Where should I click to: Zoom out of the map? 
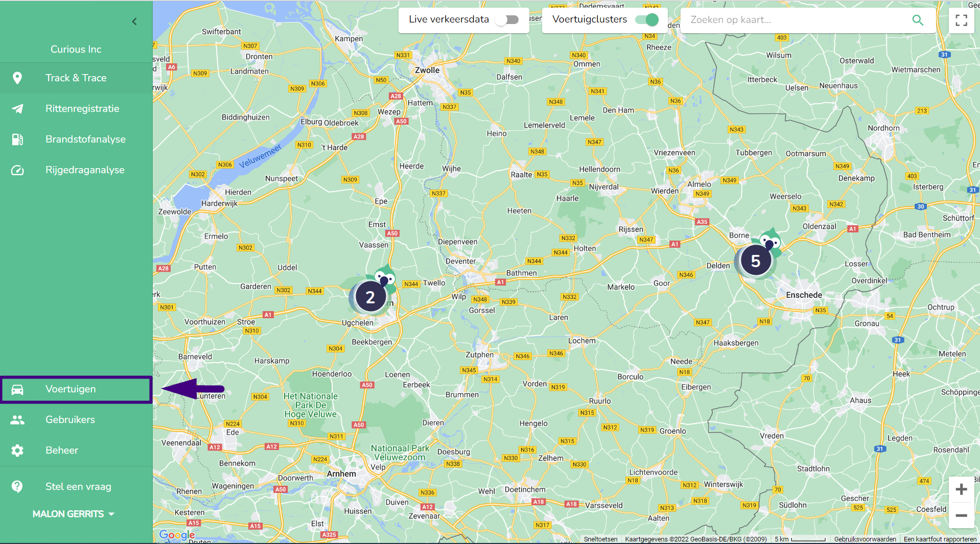pos(961,515)
